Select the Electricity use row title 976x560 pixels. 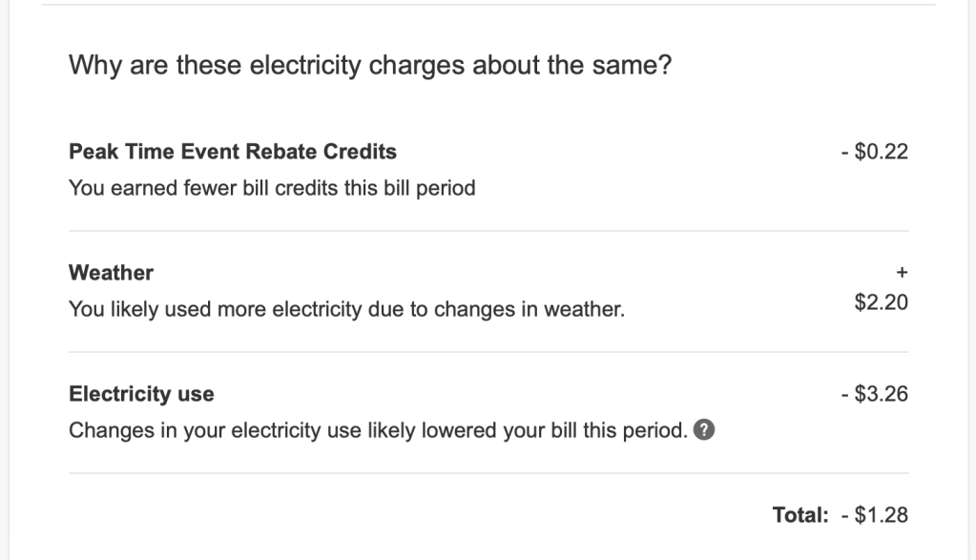(141, 394)
